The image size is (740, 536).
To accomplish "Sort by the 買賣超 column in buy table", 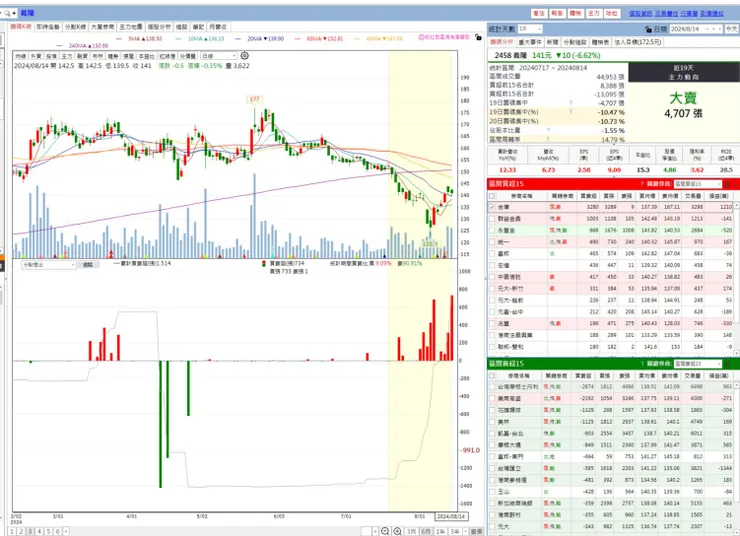I will coord(589,195).
